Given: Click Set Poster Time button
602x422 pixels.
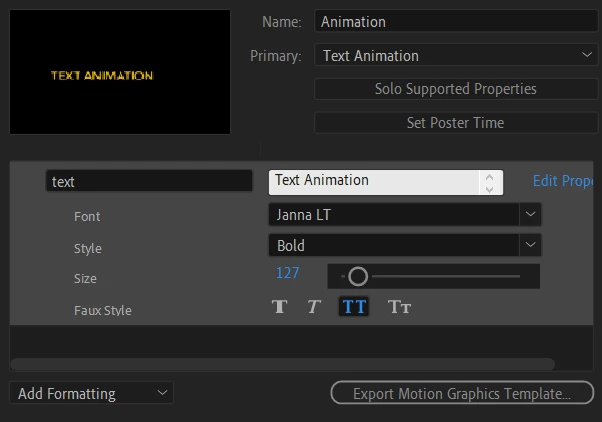Looking at the screenshot, I should click(x=456, y=123).
